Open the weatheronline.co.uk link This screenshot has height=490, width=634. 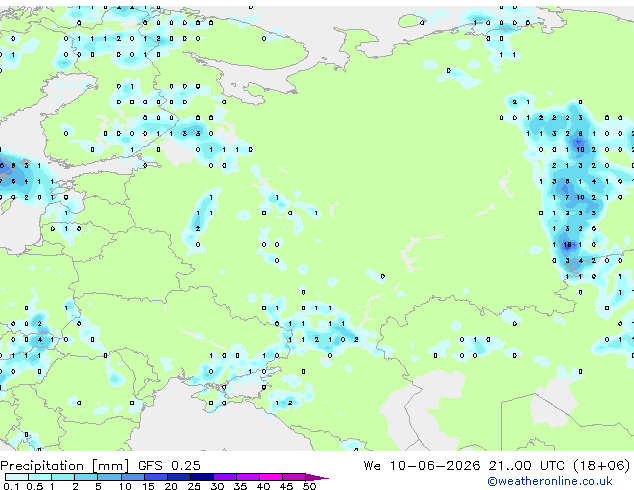click(x=550, y=481)
